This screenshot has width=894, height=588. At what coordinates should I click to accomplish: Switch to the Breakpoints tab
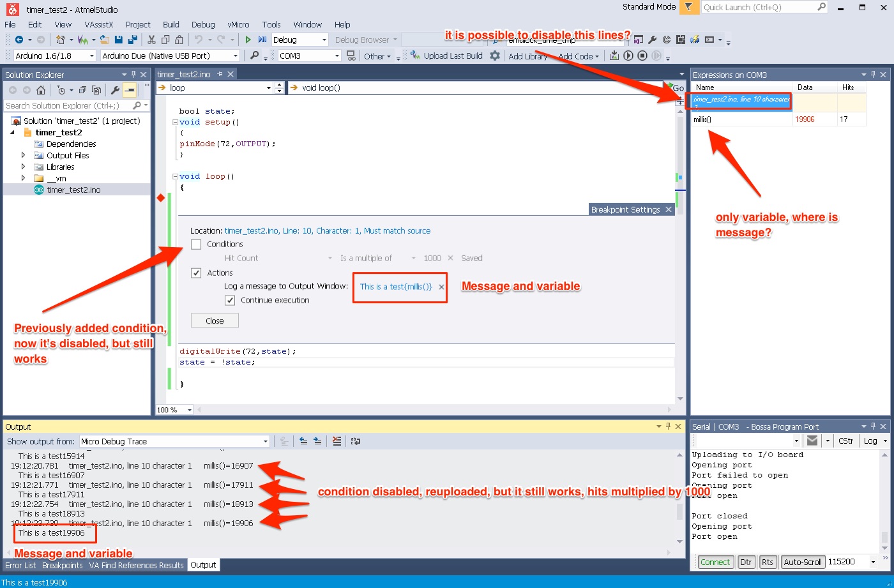[x=63, y=565]
